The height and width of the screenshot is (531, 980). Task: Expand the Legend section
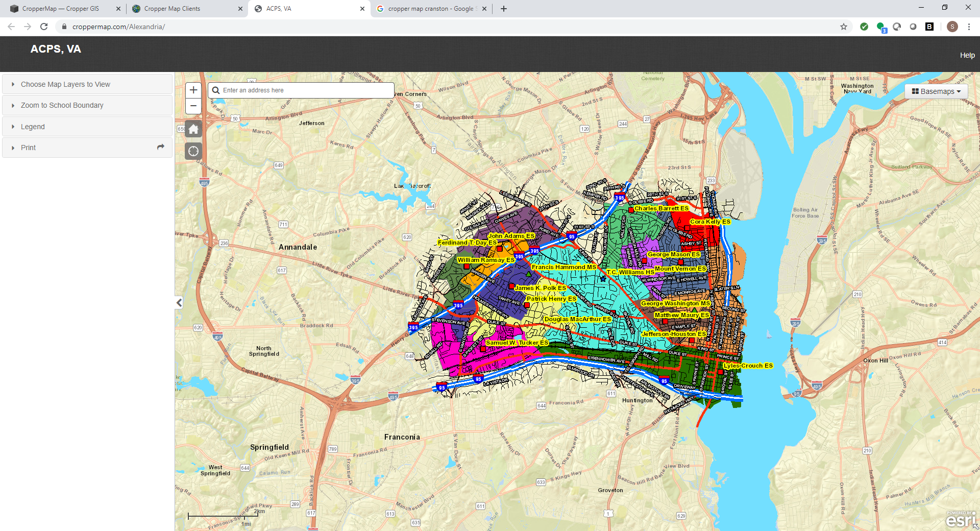tap(87, 127)
